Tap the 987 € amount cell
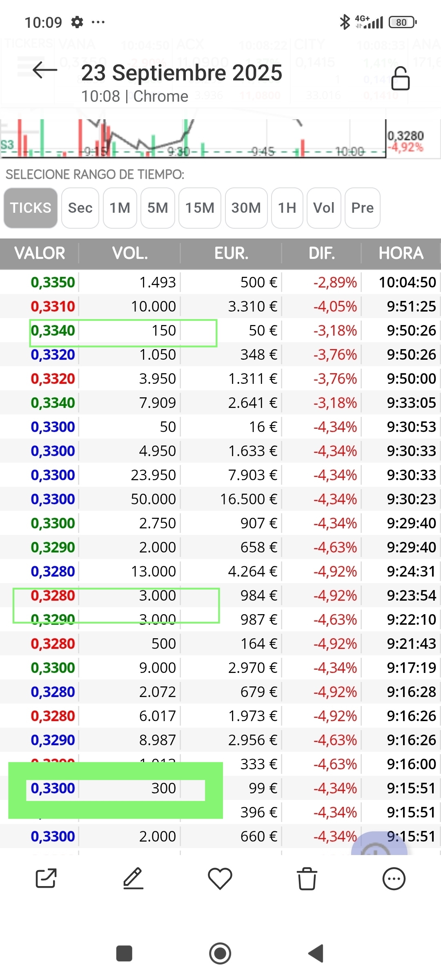 [x=259, y=619]
